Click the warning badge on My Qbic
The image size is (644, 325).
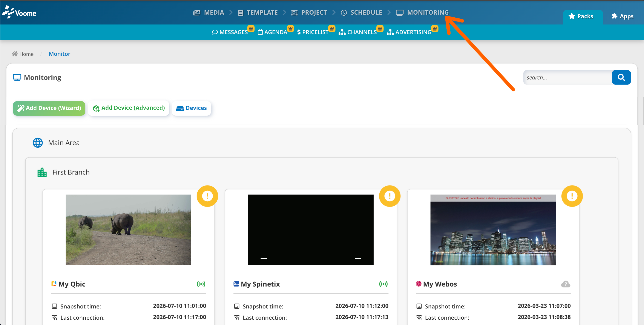click(207, 196)
